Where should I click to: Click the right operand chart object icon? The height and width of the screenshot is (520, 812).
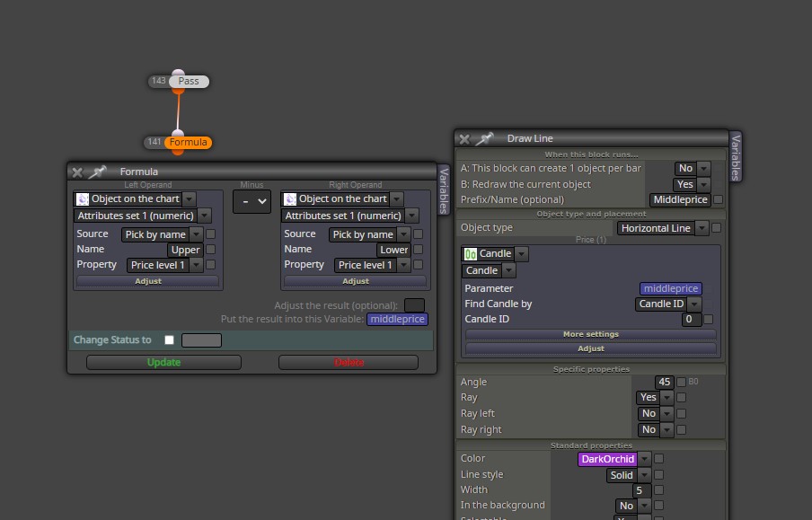[290, 199]
